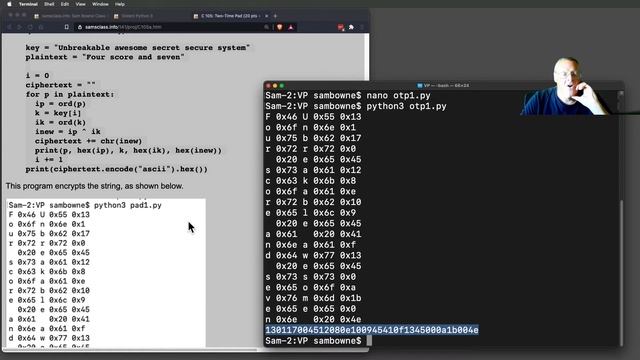
Task: Click 'd 0x64 w 0x77 0x13' terminal row
Action: click(313, 256)
